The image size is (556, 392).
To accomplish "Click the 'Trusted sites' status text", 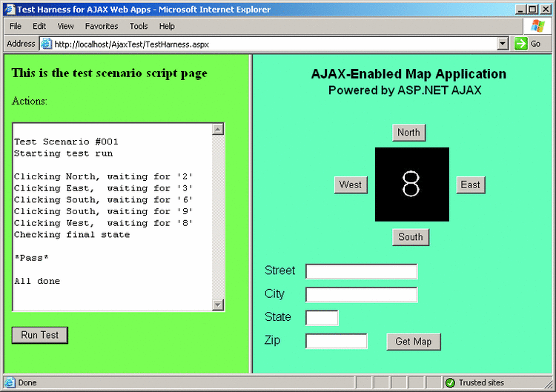I will coord(481,383).
